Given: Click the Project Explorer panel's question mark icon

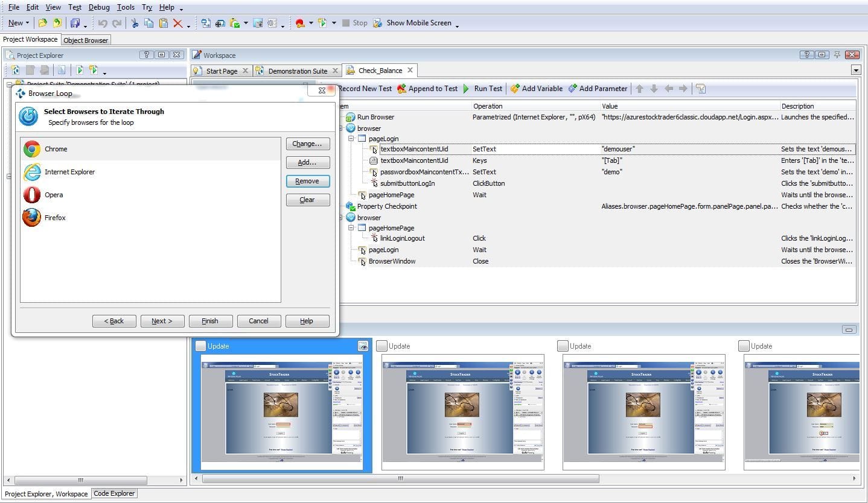Looking at the screenshot, I should (x=147, y=55).
